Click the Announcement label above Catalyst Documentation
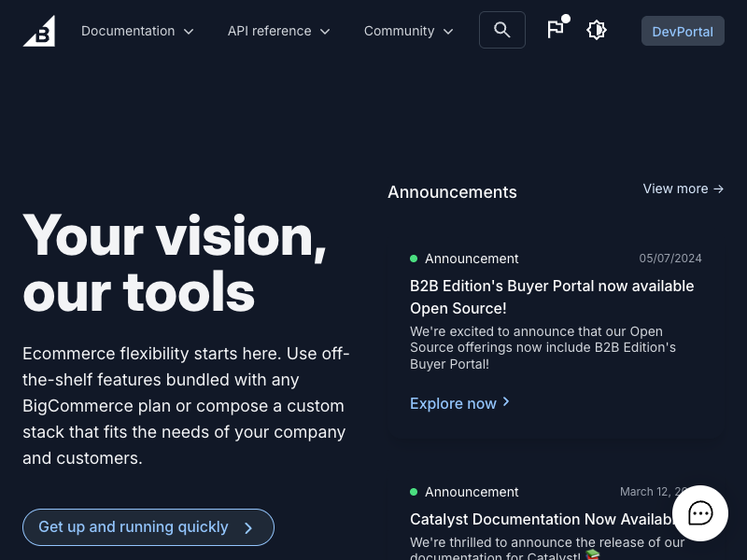Screen dimensions: 747x560 click(472, 492)
